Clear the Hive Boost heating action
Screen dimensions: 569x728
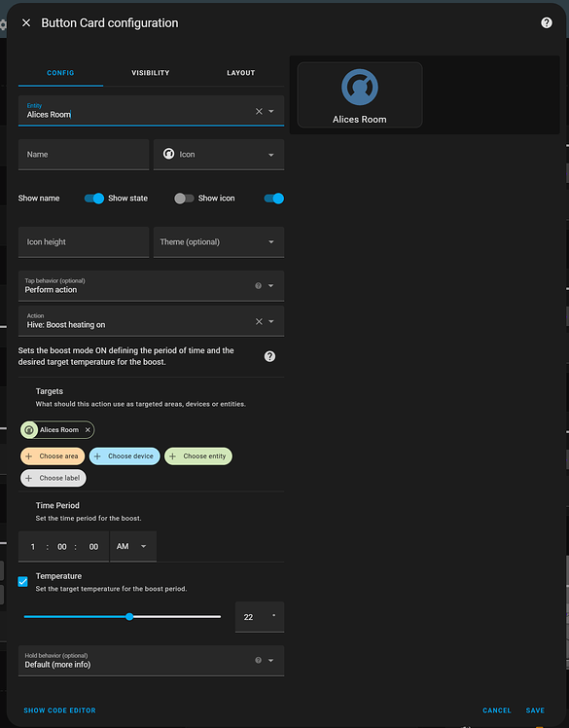259,321
